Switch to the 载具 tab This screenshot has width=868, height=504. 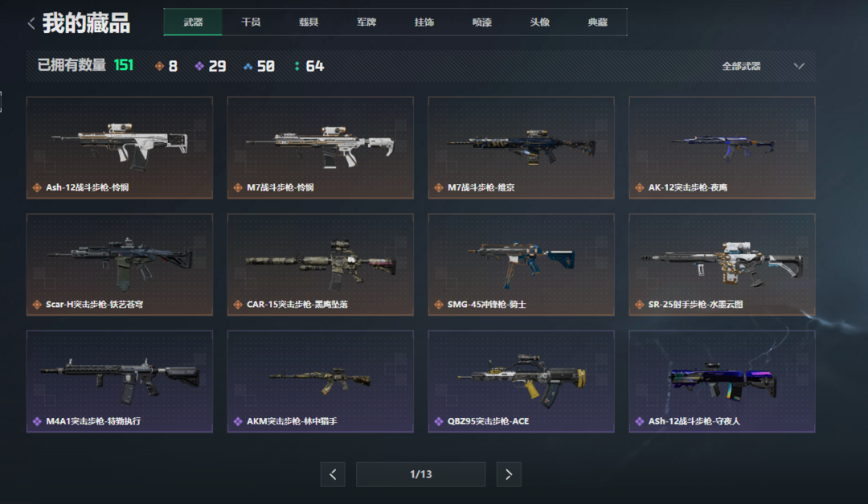(x=309, y=23)
